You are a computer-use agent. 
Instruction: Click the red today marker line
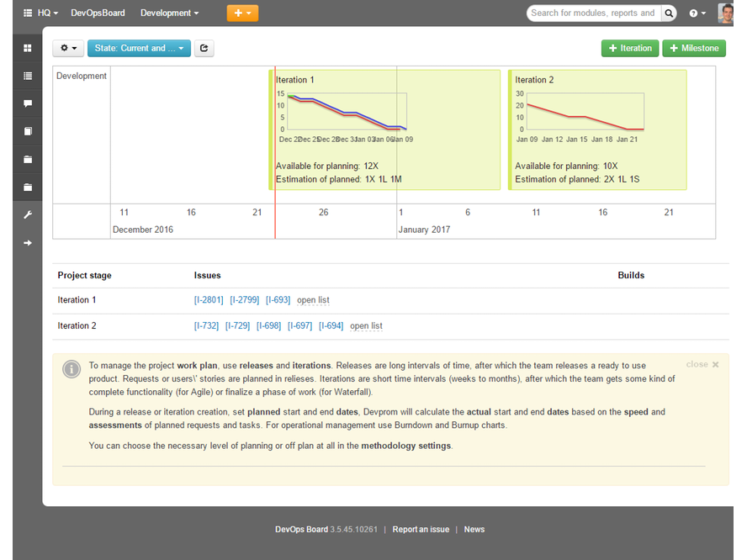[275, 152]
